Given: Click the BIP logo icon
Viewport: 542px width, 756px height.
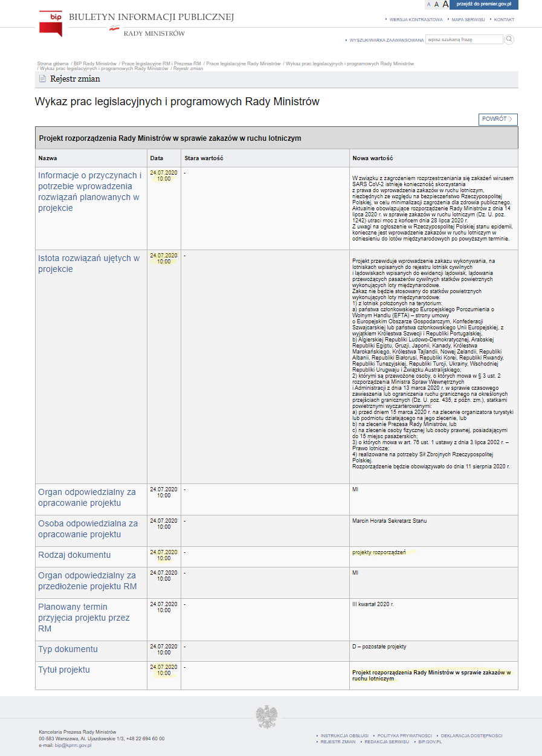Looking at the screenshot, I should (50, 23).
